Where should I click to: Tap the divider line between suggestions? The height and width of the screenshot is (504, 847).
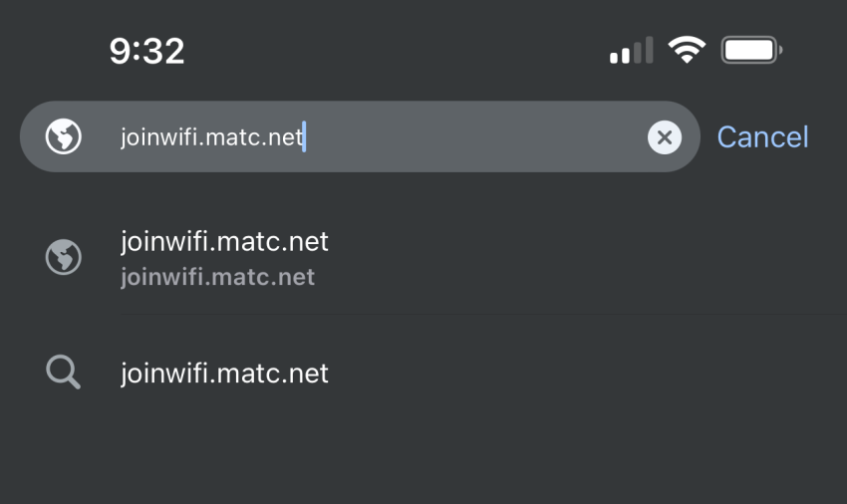[483, 314]
